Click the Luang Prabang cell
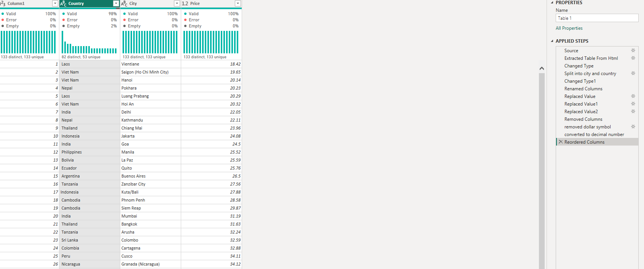This screenshot has width=644, height=269. point(150,96)
